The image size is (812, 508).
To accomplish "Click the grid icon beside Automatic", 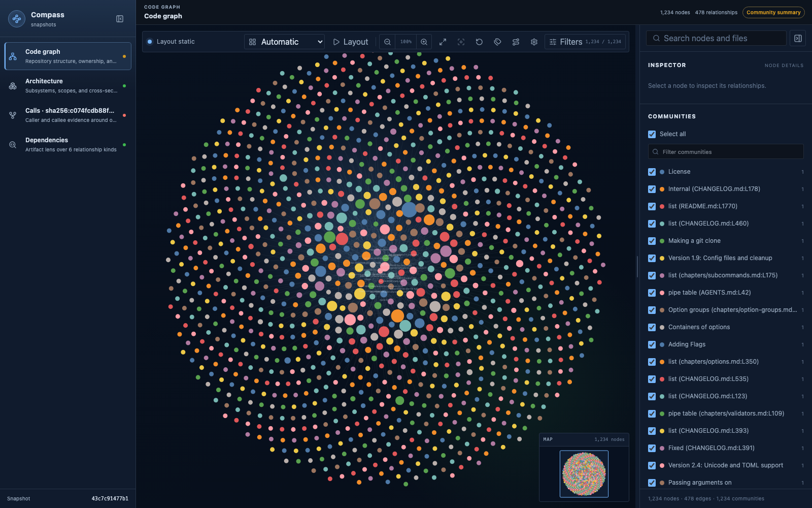I will [x=252, y=42].
